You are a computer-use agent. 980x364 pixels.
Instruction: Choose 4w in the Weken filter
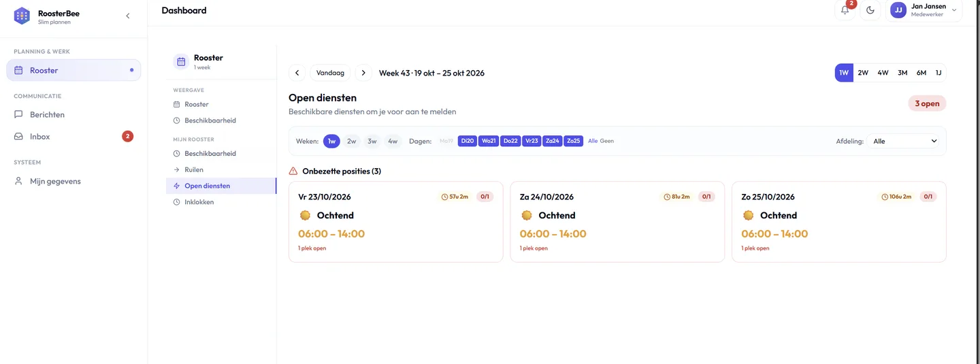(393, 141)
